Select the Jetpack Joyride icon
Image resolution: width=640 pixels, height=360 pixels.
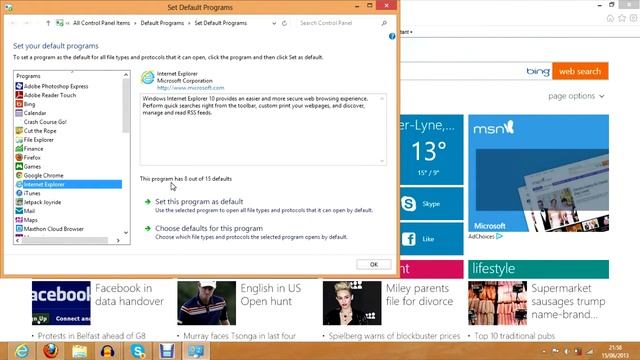pyautogui.click(x=19, y=202)
